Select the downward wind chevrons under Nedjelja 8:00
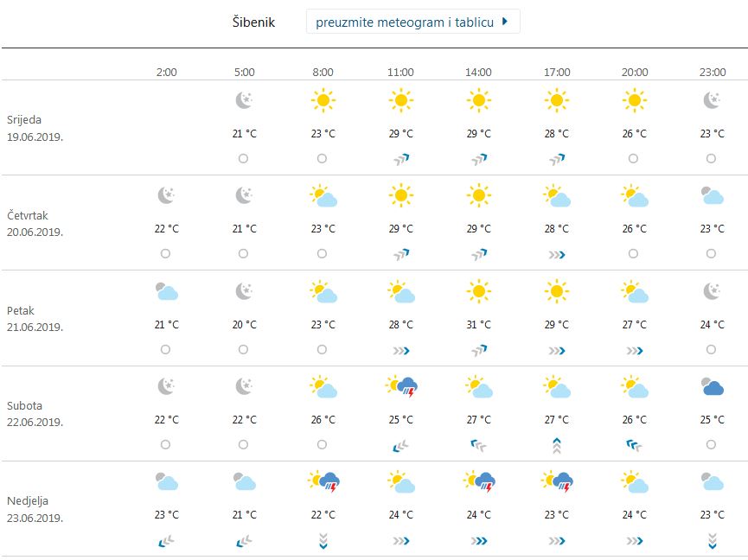 click(322, 541)
